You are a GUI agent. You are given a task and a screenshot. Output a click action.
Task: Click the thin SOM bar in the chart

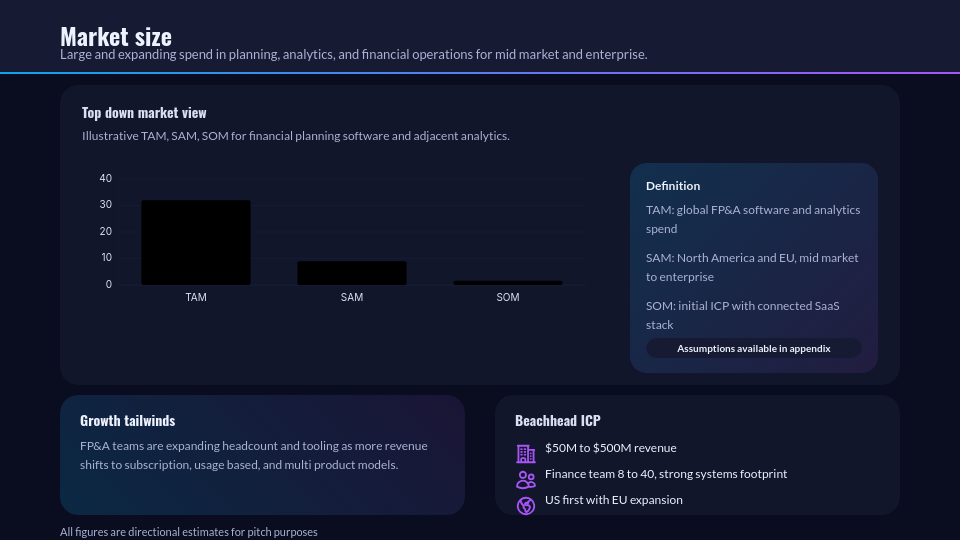(508, 283)
